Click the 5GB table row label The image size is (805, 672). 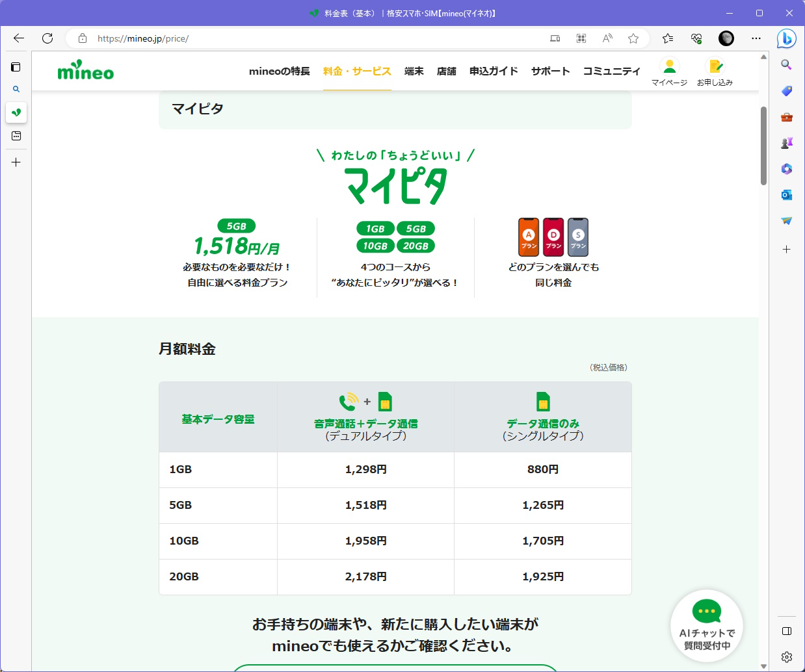click(181, 505)
